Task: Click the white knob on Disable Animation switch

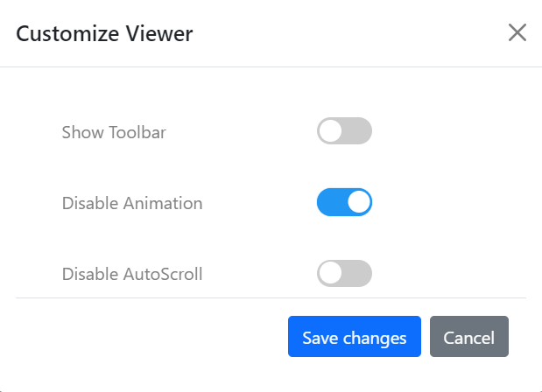Action: tap(358, 202)
